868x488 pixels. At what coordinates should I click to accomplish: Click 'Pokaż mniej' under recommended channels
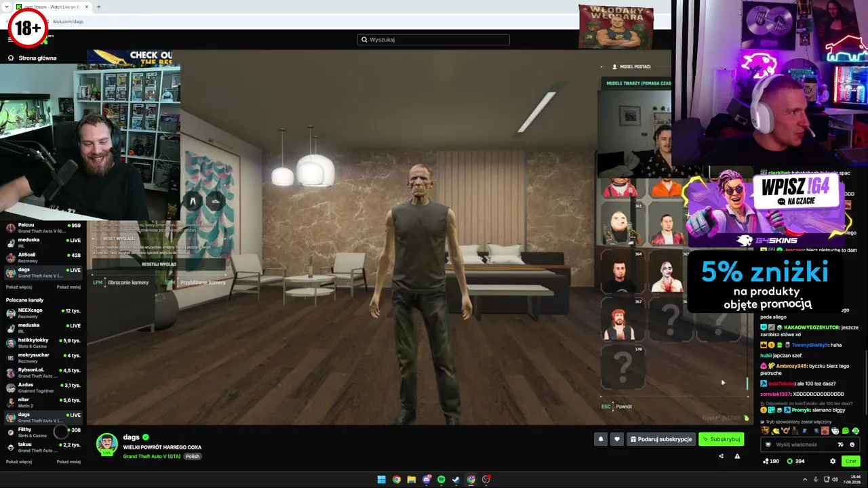click(68, 462)
